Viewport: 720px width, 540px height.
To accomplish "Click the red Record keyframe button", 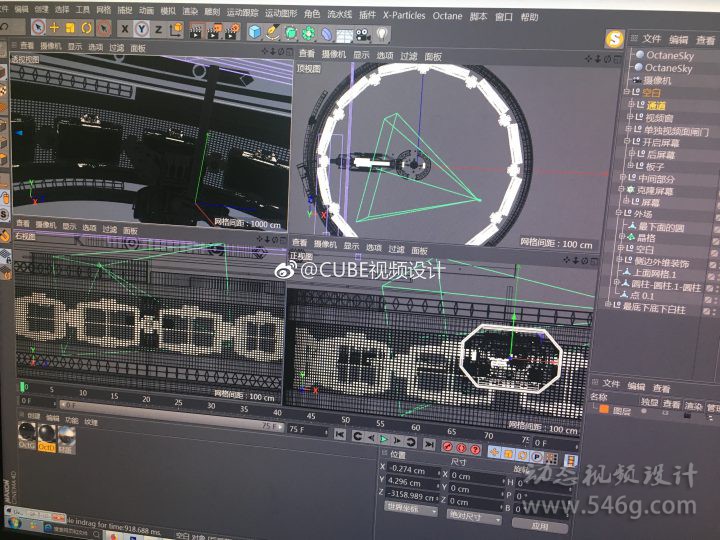I will tap(447, 445).
